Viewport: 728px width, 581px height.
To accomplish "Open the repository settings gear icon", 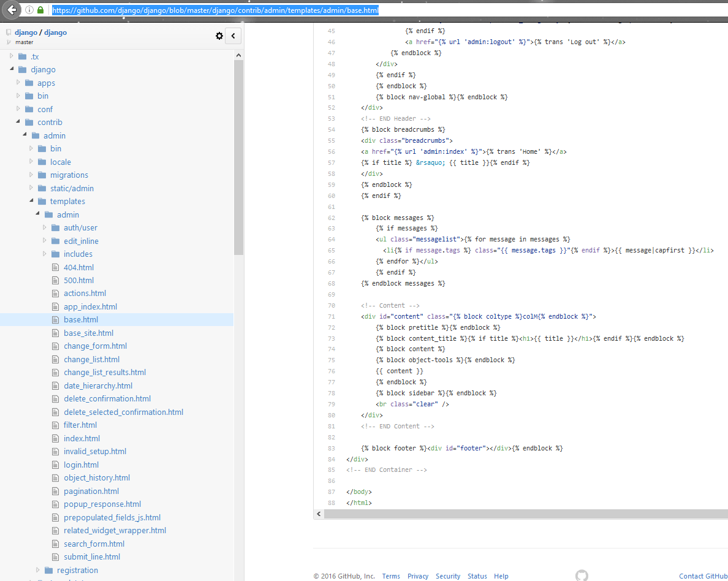I will point(219,36).
